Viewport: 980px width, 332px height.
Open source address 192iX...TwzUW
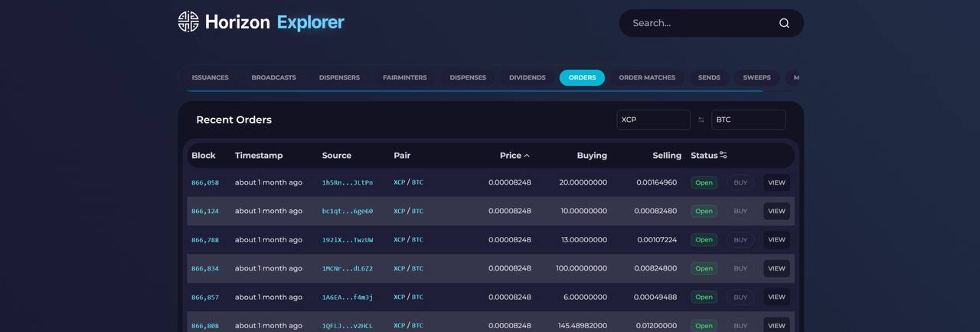[x=348, y=240]
